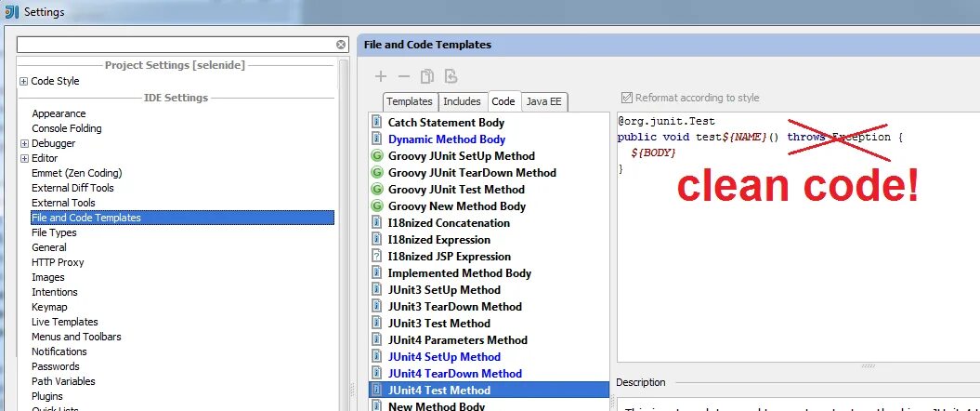This screenshot has height=411, width=980.
Task: Click the Catch Statement Body file icon
Action: (x=376, y=122)
